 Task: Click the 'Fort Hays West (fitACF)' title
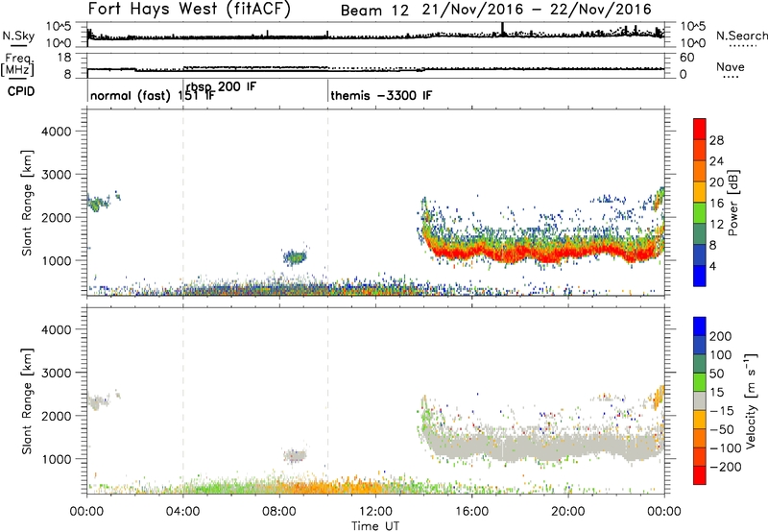[x=189, y=10]
